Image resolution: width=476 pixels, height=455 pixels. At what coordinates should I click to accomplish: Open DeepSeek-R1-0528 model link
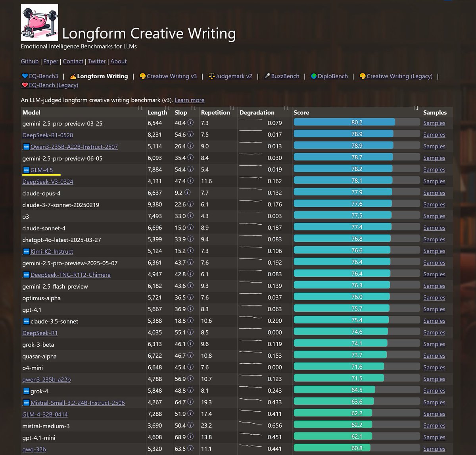coord(48,135)
